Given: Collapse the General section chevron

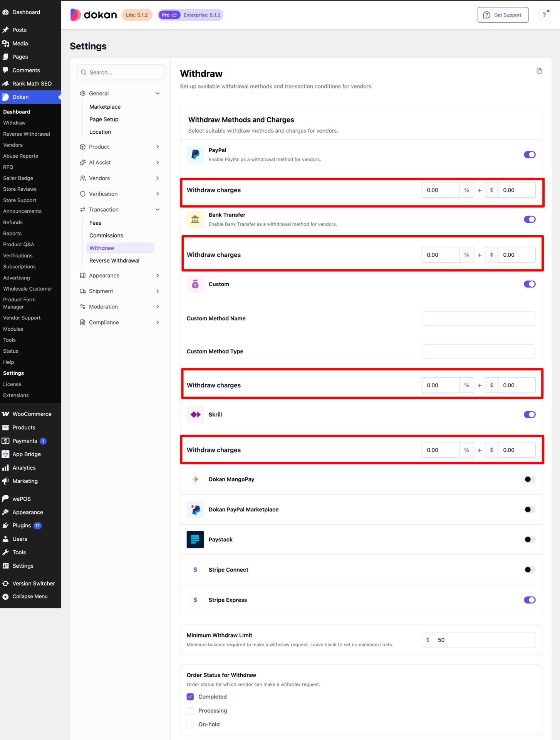Looking at the screenshot, I should [x=158, y=93].
